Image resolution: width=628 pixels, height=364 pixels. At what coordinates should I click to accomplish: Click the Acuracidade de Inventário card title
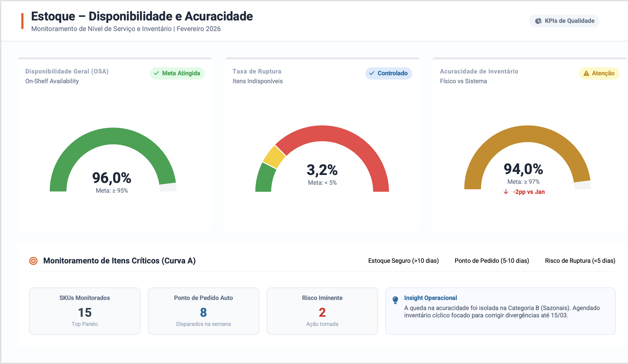click(479, 71)
